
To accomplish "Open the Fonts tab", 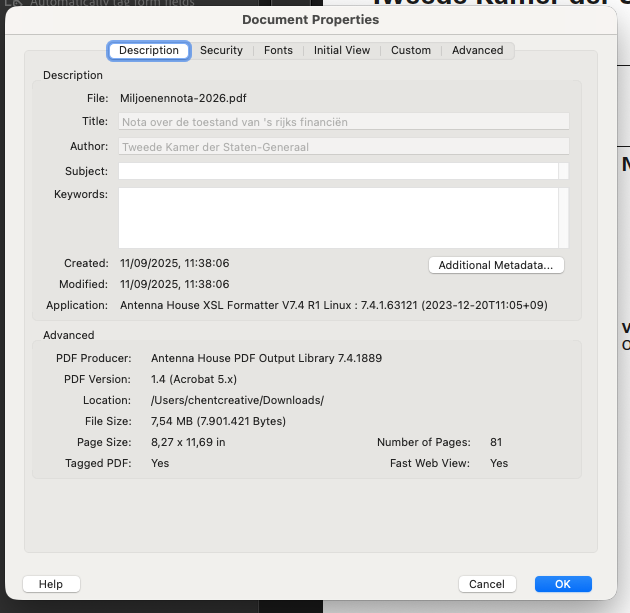I will coord(278,50).
